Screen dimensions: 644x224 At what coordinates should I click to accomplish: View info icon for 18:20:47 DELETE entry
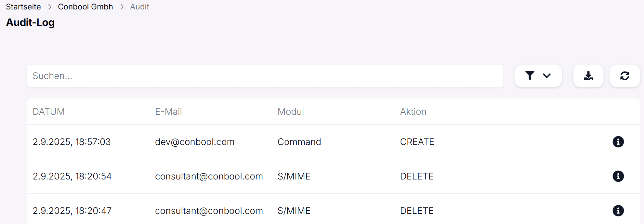point(618,211)
